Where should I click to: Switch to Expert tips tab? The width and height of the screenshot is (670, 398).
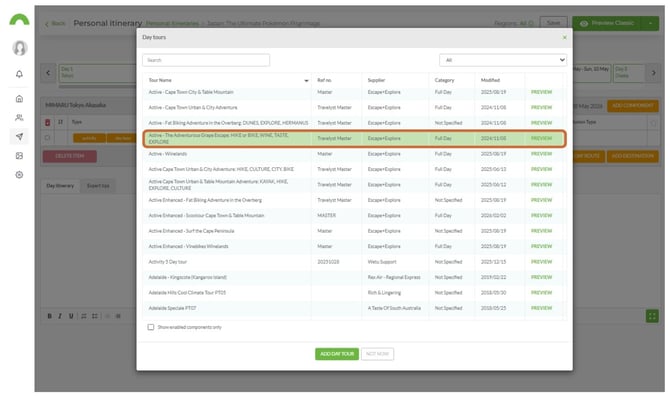pos(98,186)
